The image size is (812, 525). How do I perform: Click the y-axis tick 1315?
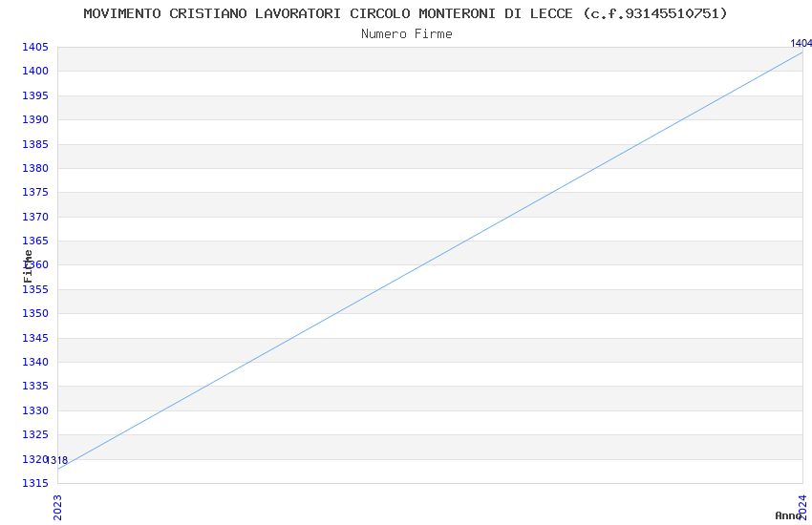pyautogui.click(x=35, y=483)
